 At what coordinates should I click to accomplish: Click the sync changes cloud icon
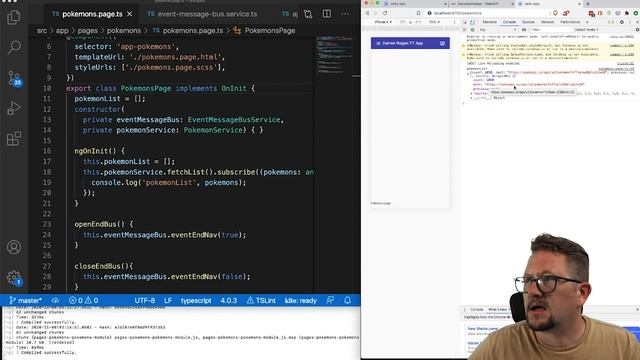tap(55, 300)
